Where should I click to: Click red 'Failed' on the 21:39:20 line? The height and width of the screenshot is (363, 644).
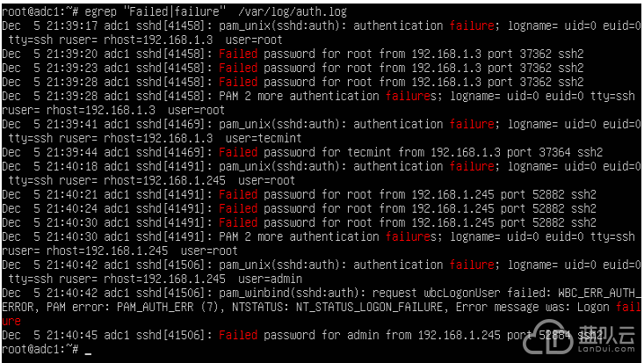coord(238,54)
